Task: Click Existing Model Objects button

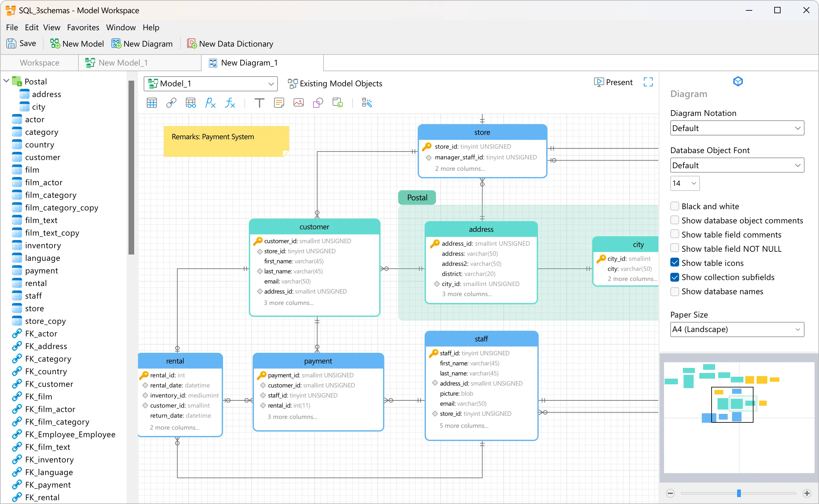Action: [335, 84]
